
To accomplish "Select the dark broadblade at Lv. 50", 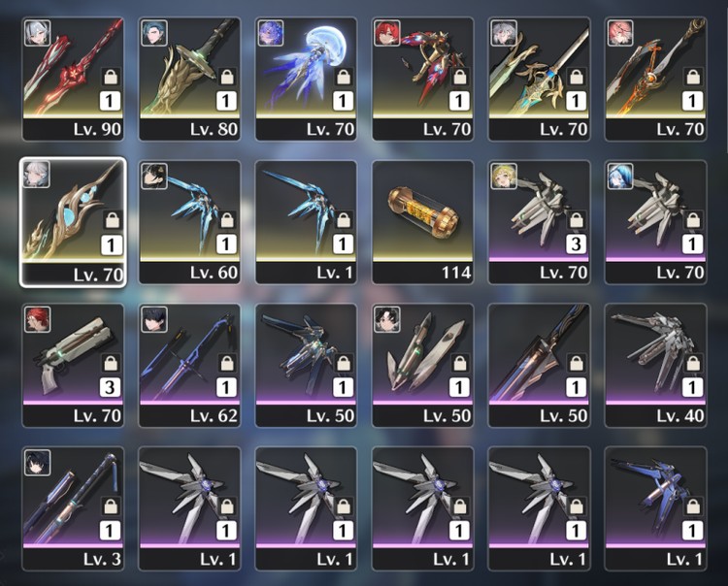I will [x=539, y=366].
